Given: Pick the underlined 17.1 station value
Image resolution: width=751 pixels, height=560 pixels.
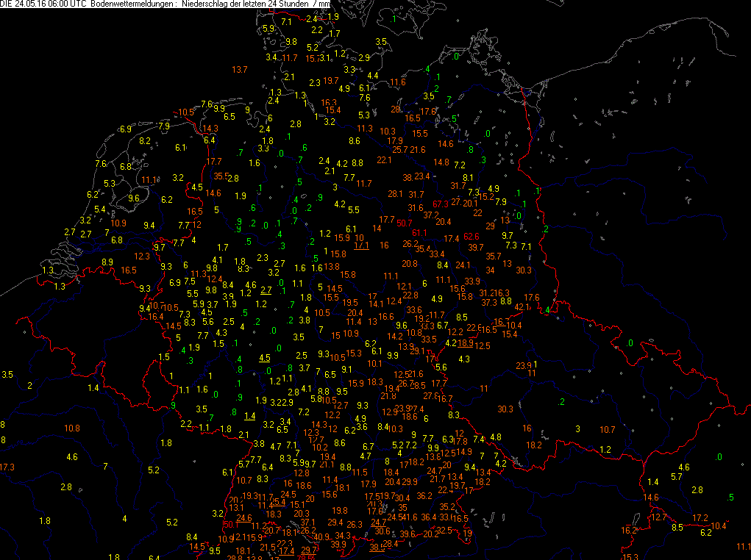Looking at the screenshot, I should click(361, 245).
